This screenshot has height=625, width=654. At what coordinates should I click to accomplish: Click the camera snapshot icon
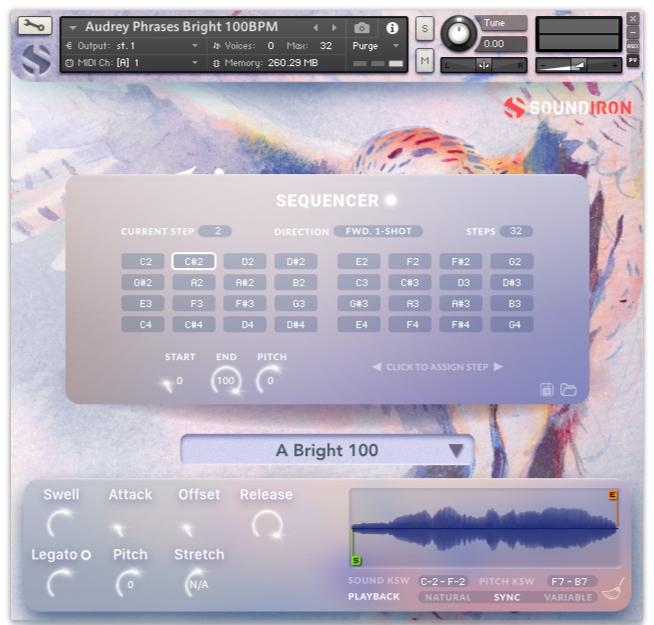click(361, 28)
